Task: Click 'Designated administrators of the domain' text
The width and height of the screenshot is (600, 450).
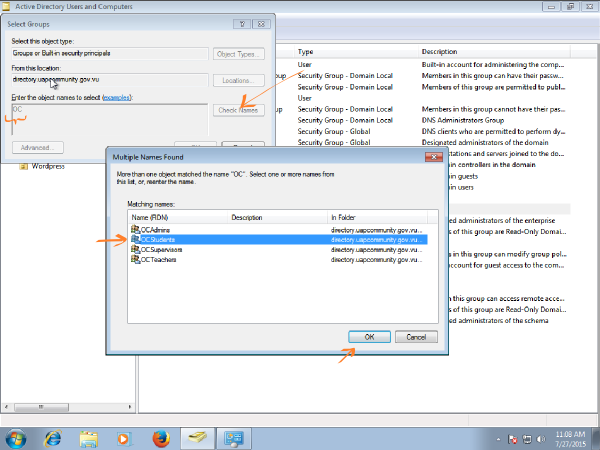Action: (x=485, y=142)
